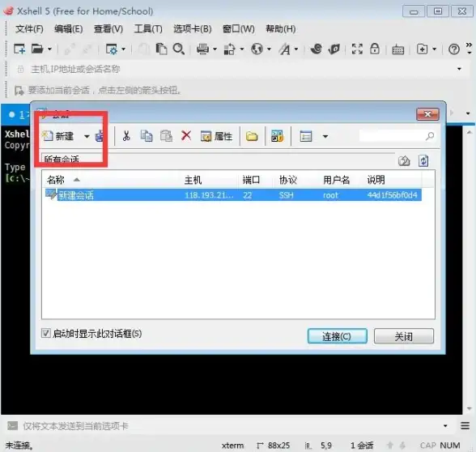Screen dimensions: 476x452
Task: Click the red X delete icon in sessions dialog
Action: [x=186, y=136]
